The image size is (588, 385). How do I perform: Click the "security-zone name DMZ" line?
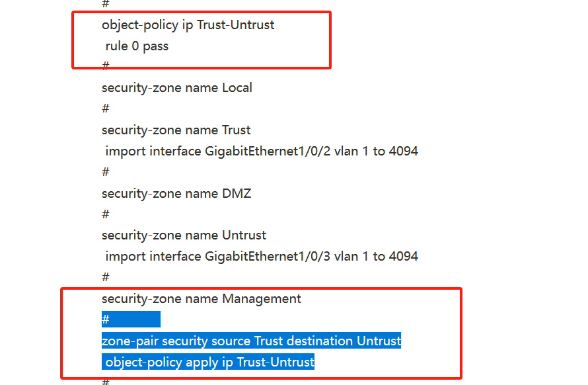point(176,193)
